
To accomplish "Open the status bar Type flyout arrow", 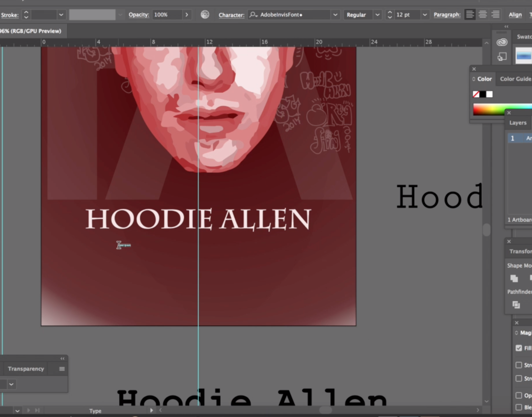I will tap(151, 410).
